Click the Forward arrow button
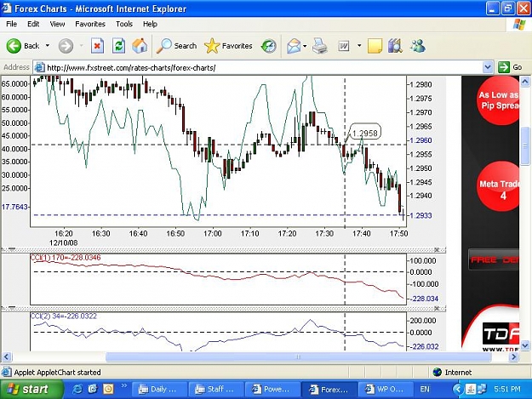The width and height of the screenshot is (532, 399). click(66, 46)
